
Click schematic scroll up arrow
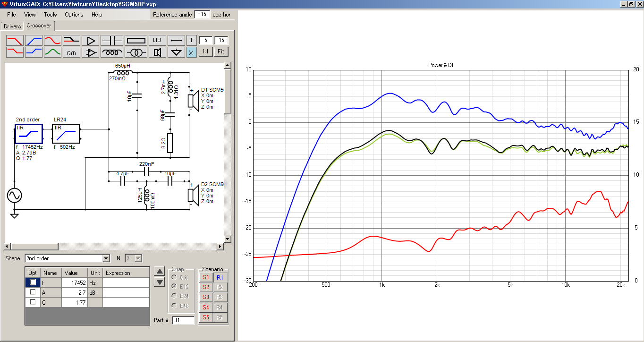click(x=227, y=66)
